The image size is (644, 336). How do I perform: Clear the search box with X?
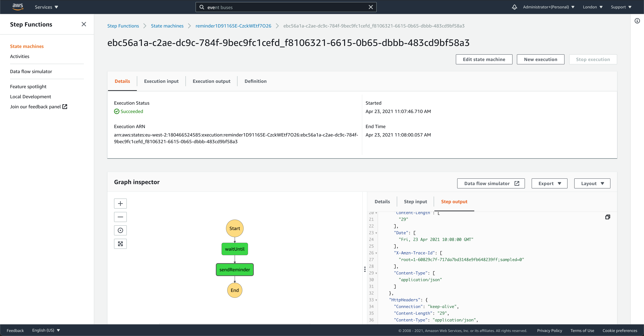pos(371,7)
